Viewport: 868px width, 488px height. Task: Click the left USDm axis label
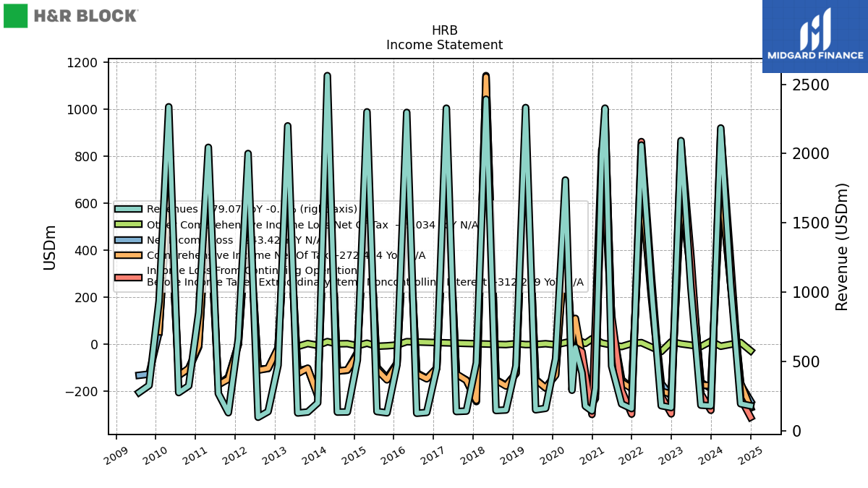click(49, 247)
